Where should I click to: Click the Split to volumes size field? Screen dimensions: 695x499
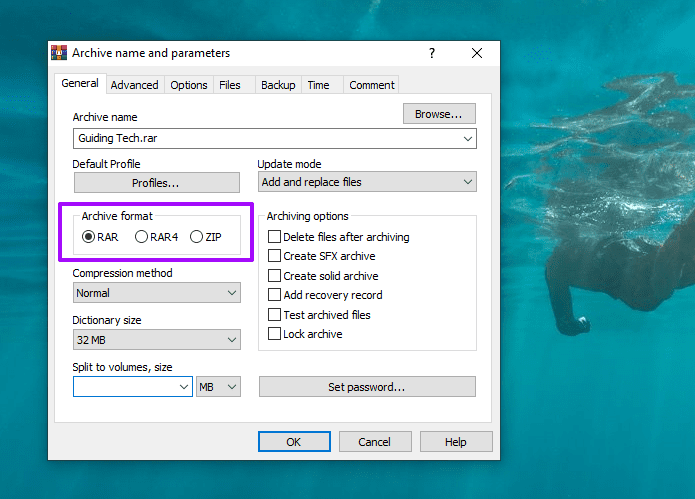coord(133,387)
